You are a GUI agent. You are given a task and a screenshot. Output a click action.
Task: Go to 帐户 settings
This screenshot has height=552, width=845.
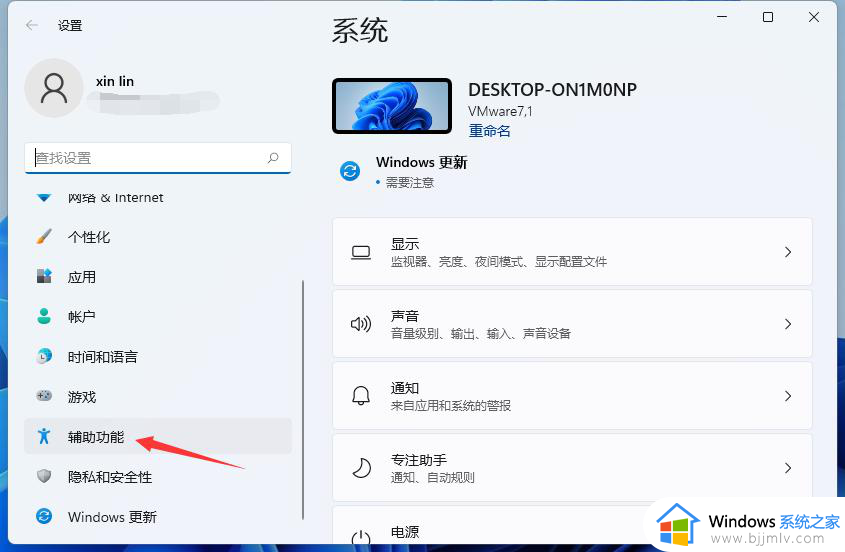pyautogui.click(x=158, y=316)
